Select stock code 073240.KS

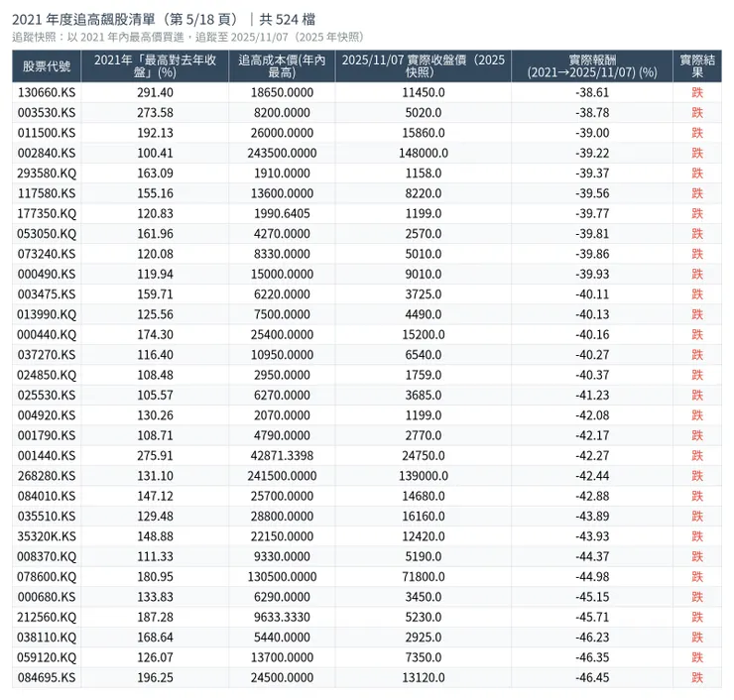[x=47, y=254]
